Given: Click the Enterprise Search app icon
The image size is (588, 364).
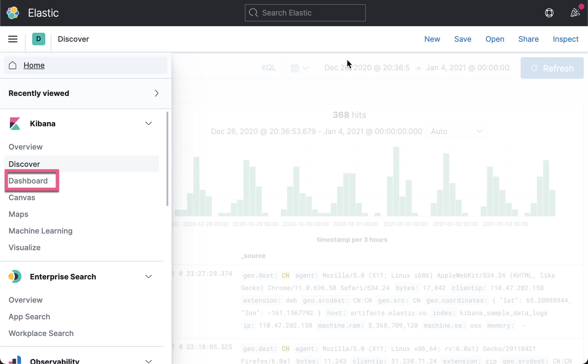Looking at the screenshot, I should point(15,276).
